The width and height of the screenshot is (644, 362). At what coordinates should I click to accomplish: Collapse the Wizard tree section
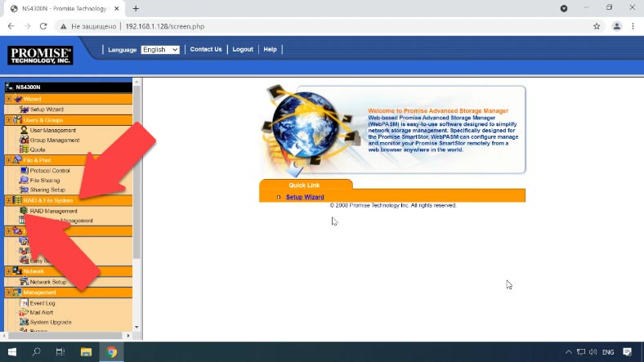[9, 99]
